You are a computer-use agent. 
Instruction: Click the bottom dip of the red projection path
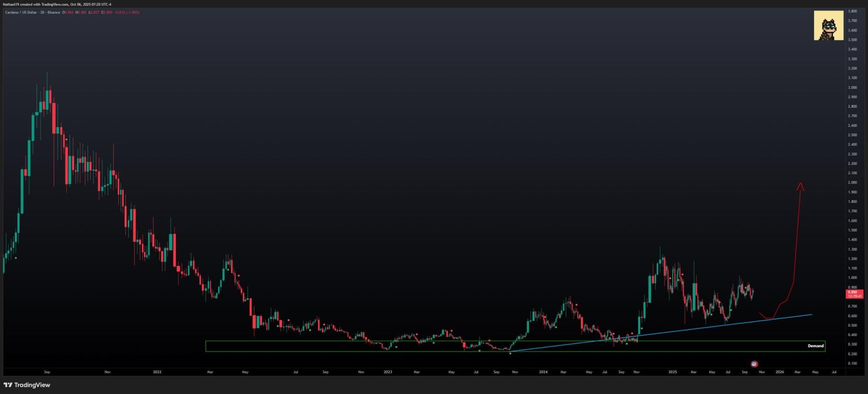point(769,318)
